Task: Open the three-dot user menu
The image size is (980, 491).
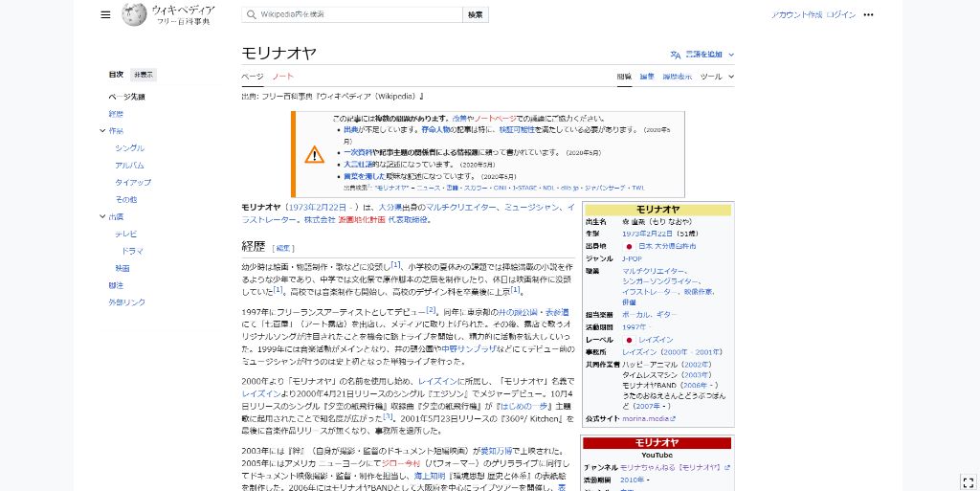Action: [x=868, y=15]
